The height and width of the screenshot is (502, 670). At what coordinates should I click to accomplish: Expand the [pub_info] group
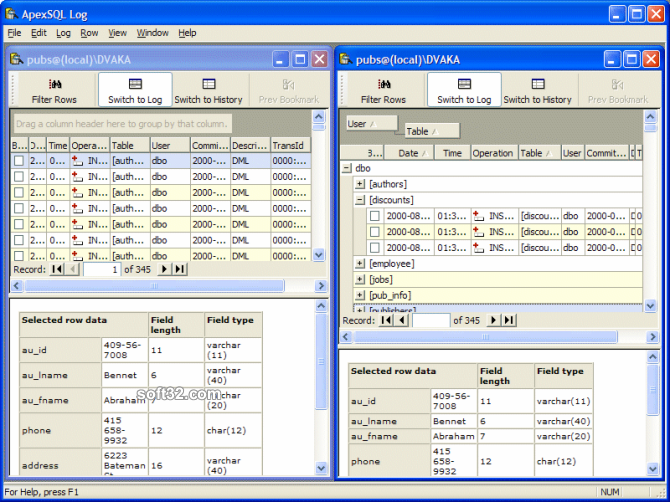360,295
